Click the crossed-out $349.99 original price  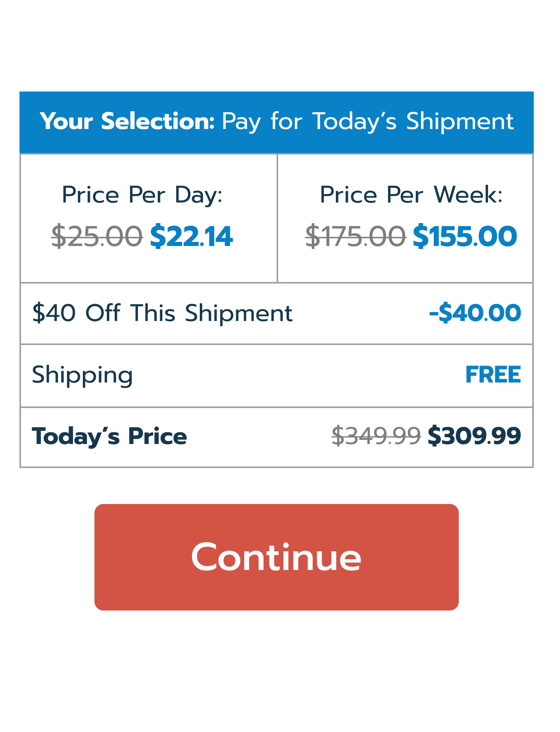pos(376,436)
